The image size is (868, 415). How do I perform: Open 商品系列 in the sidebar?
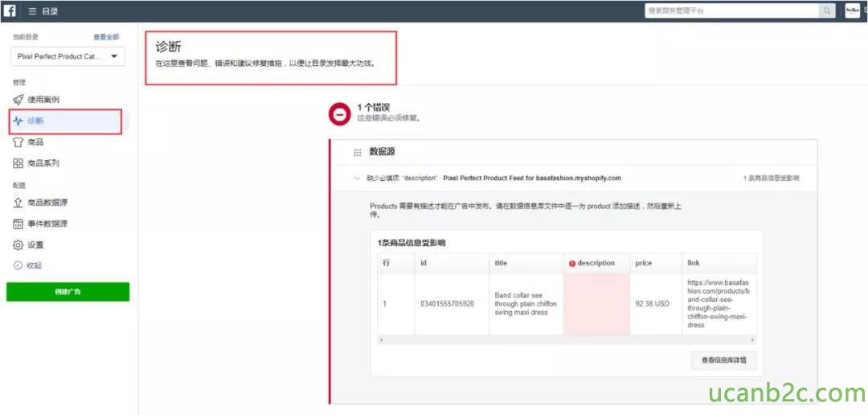point(43,163)
